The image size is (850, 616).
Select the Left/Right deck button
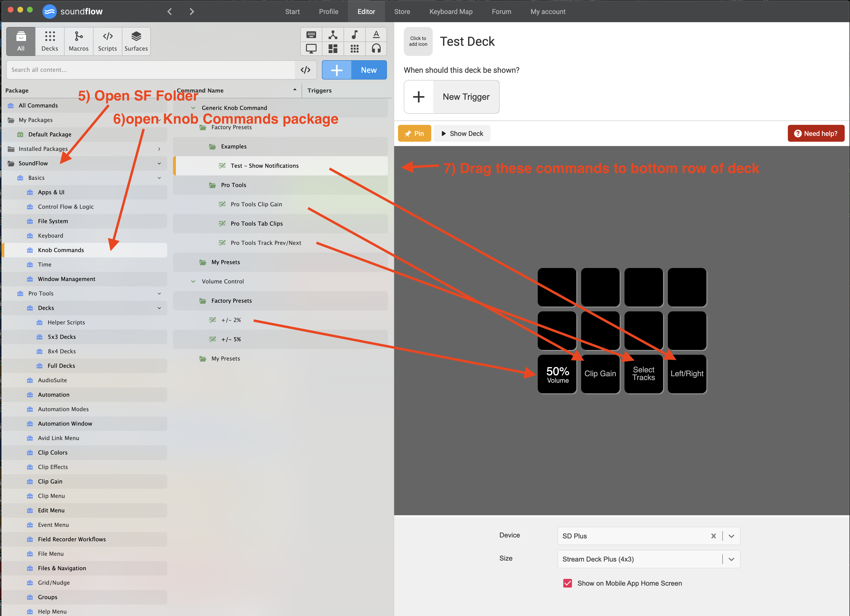pyautogui.click(x=687, y=374)
